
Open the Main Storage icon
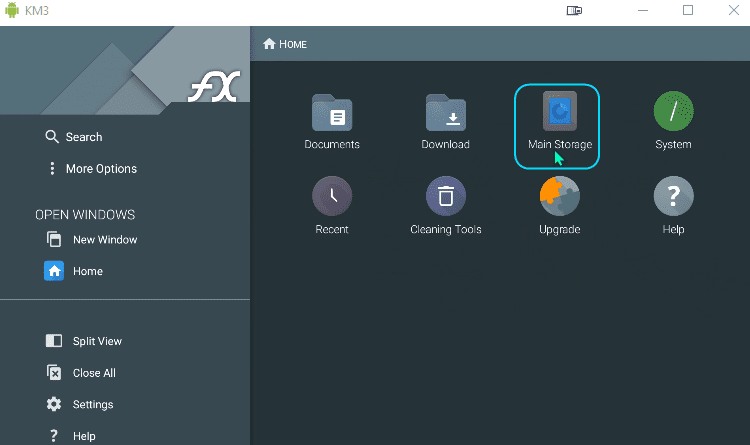pyautogui.click(x=559, y=111)
